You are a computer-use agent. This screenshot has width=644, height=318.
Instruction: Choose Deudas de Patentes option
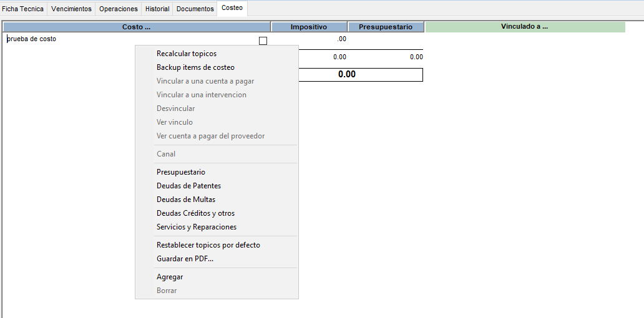[x=188, y=186]
